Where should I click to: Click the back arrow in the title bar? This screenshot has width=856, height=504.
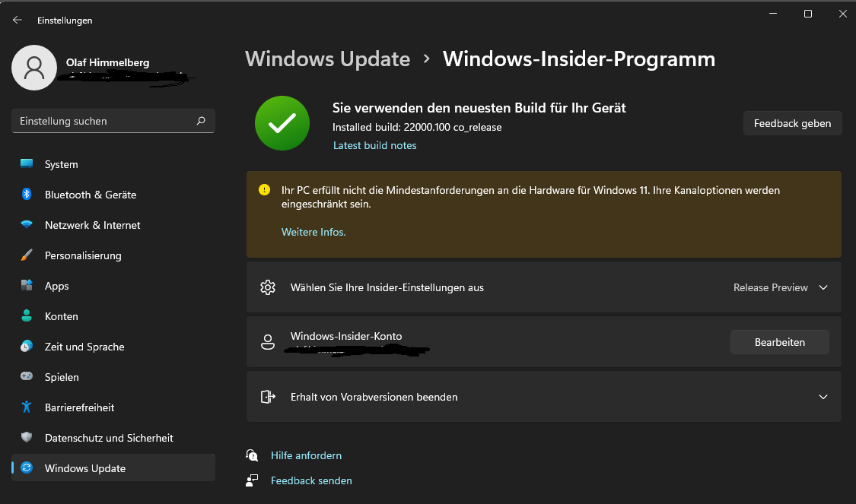(x=18, y=21)
